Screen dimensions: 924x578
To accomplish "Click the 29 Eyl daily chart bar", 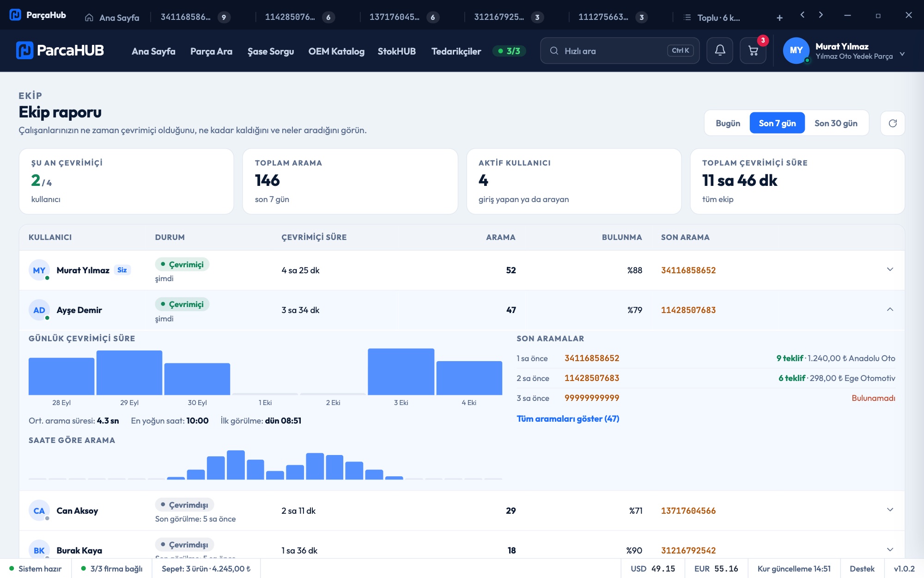I will (x=129, y=373).
